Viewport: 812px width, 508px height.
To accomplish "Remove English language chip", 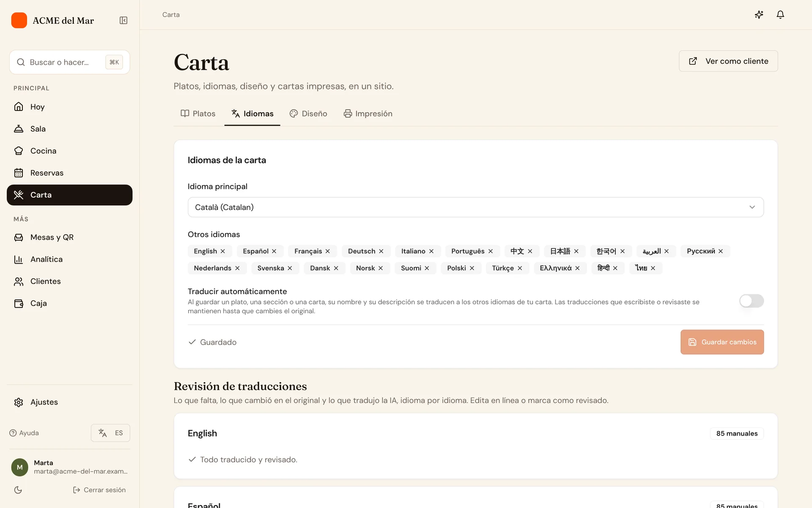I will pyautogui.click(x=223, y=251).
